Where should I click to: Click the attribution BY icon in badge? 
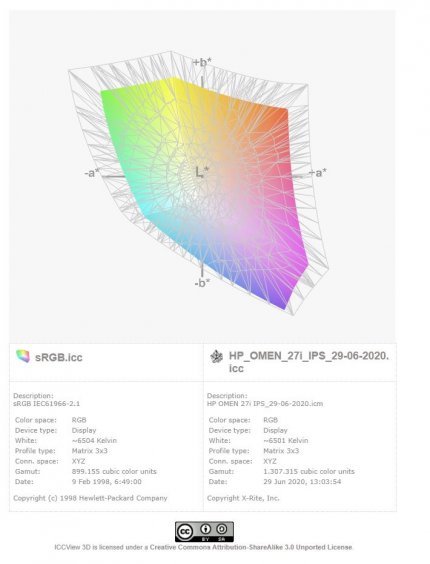pos(206,530)
